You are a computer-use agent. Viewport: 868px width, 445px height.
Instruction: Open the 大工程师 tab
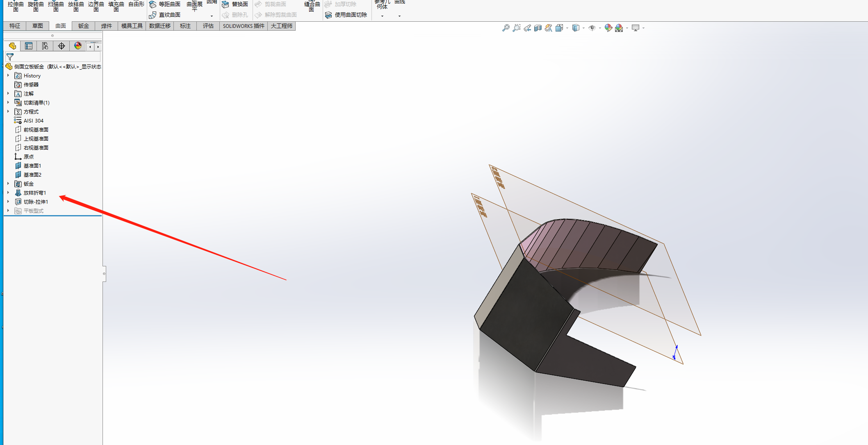pyautogui.click(x=282, y=26)
